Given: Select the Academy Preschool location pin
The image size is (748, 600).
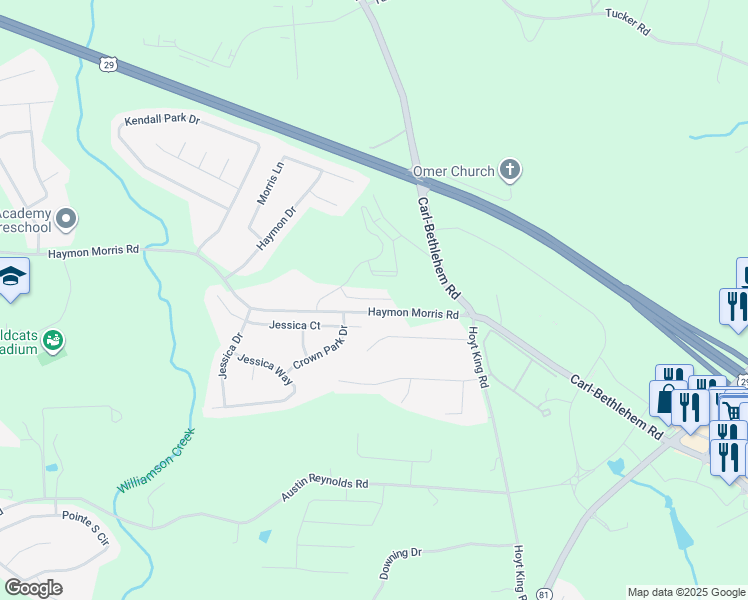Looking at the screenshot, I should 66,220.
